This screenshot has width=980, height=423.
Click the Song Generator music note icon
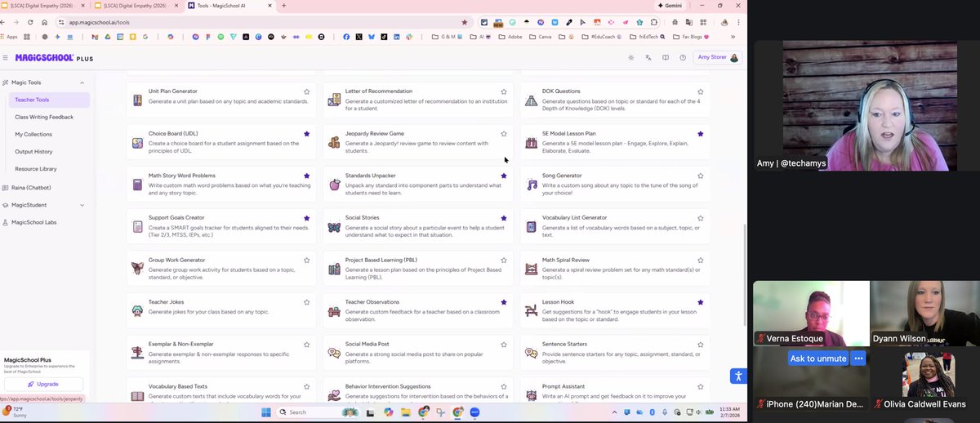click(x=532, y=185)
